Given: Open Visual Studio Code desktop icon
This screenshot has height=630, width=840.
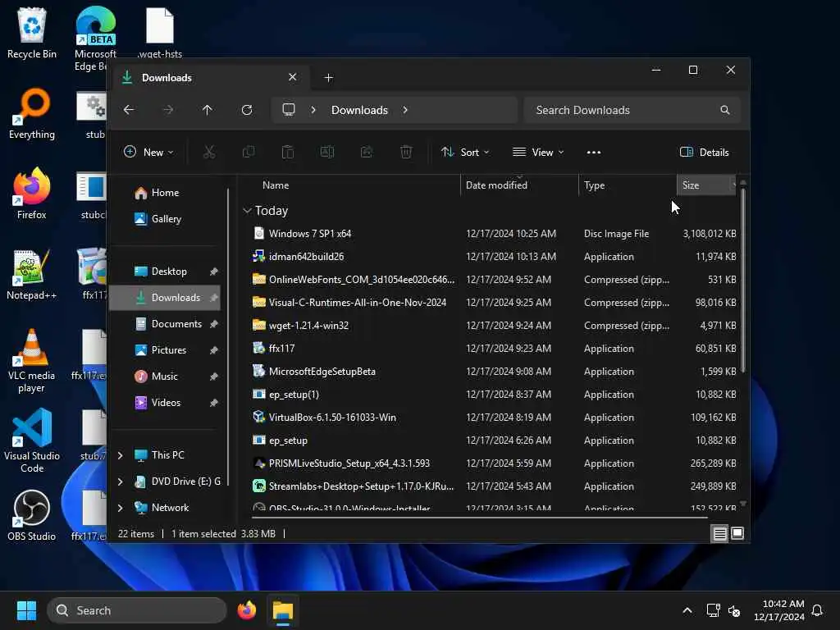Looking at the screenshot, I should coord(32,441).
